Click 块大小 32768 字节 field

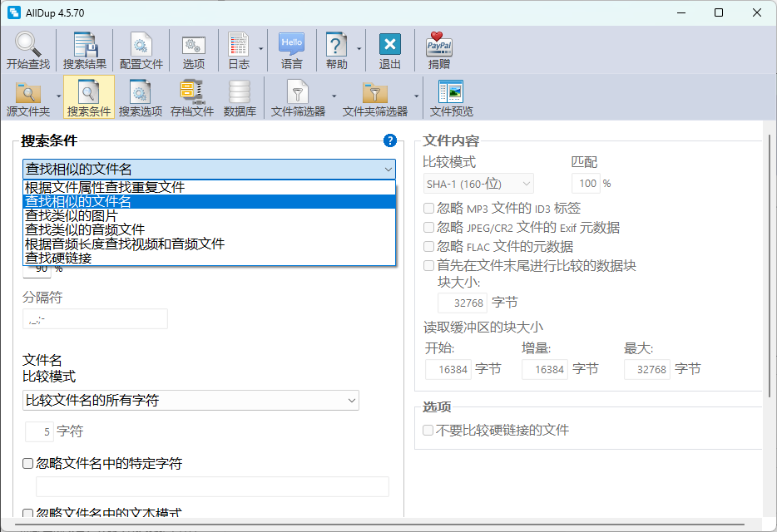[x=463, y=303]
